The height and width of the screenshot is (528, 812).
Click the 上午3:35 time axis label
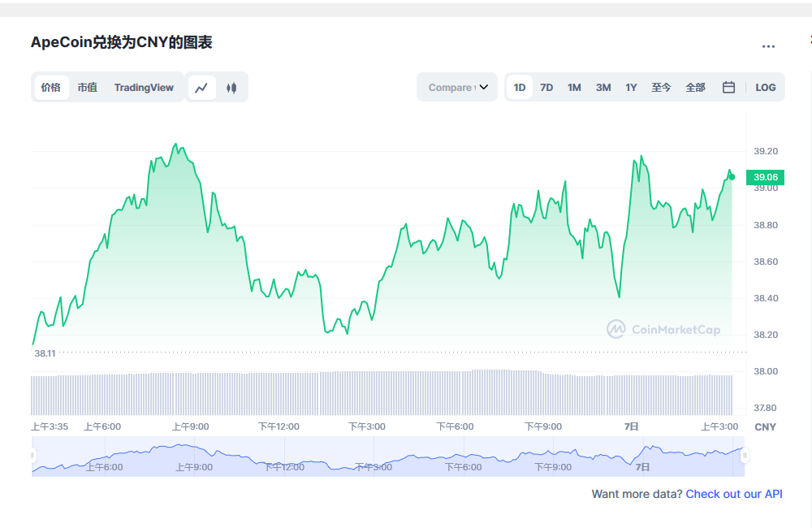point(50,426)
